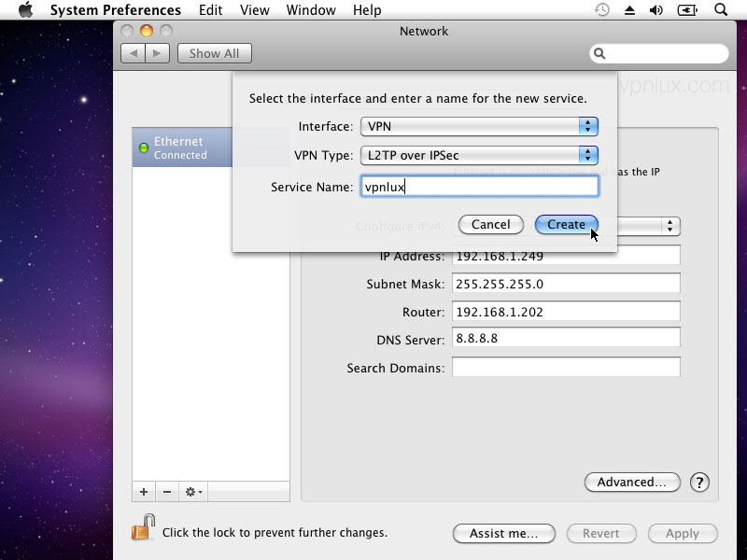Click the Revert button
This screenshot has width=747, height=560.
pyautogui.click(x=601, y=533)
